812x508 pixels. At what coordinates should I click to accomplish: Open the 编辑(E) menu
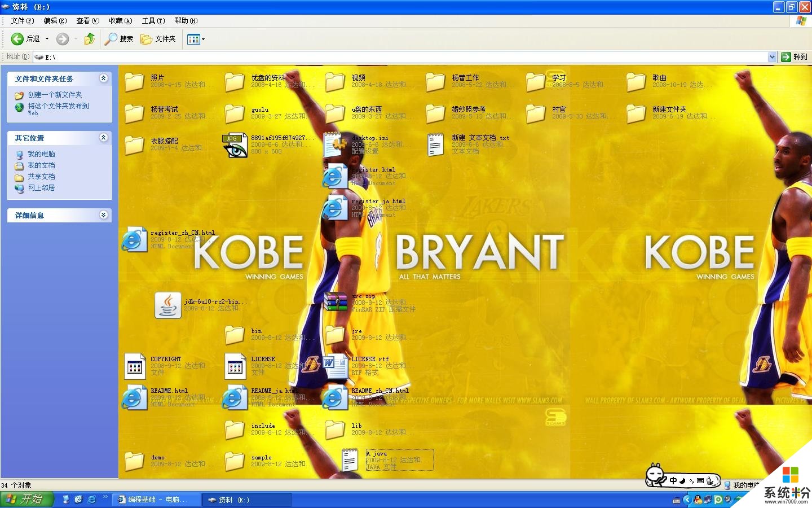[55, 21]
